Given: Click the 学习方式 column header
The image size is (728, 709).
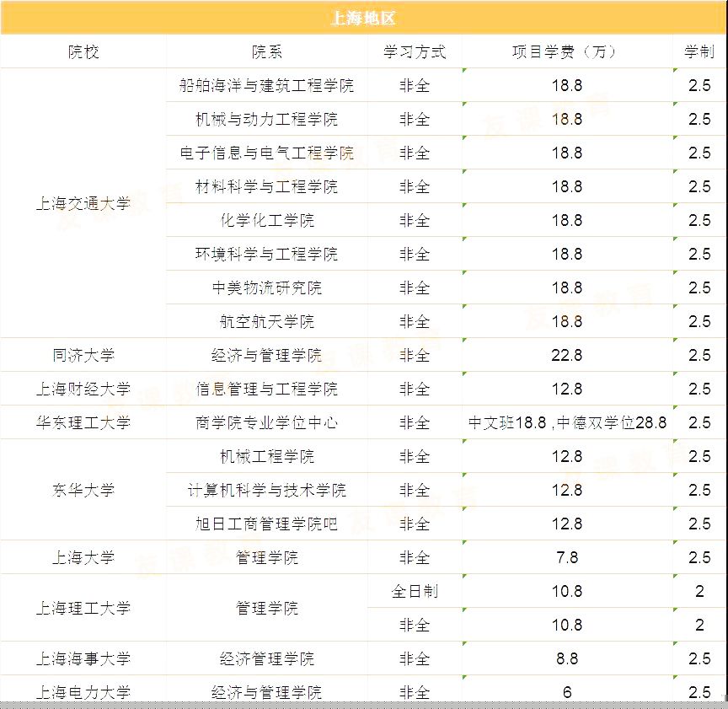Looking at the screenshot, I should (x=415, y=52).
